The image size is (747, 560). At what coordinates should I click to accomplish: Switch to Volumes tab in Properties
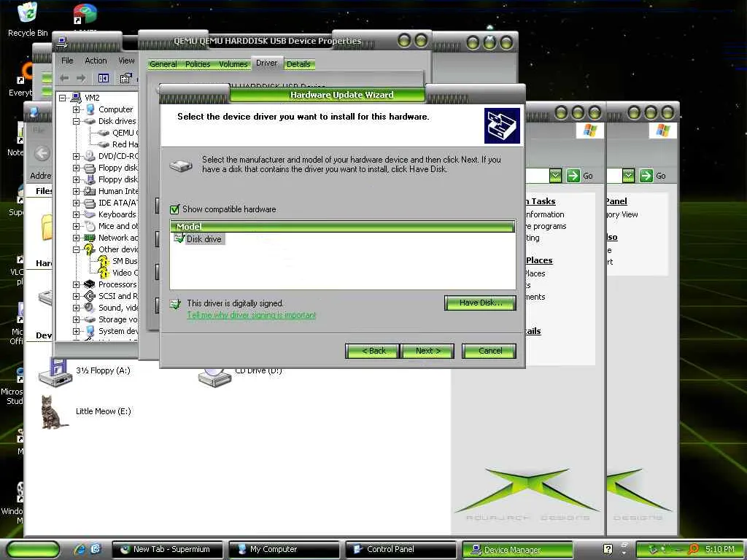(x=233, y=64)
